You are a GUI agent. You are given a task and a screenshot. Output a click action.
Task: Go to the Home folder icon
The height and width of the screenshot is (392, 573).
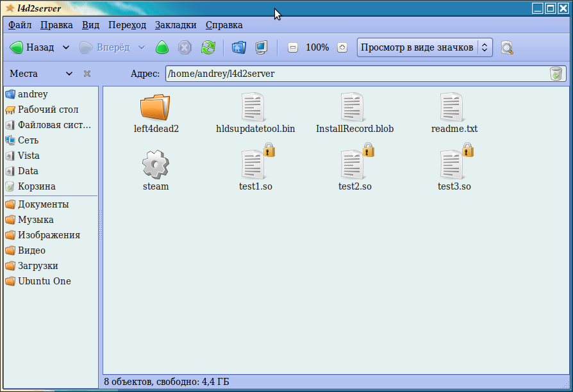pyautogui.click(x=238, y=47)
